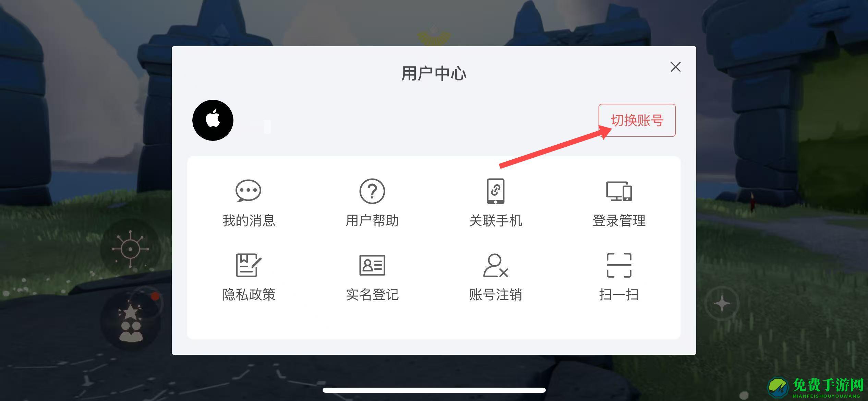
Task: Tap the Apple account avatar
Action: click(213, 120)
